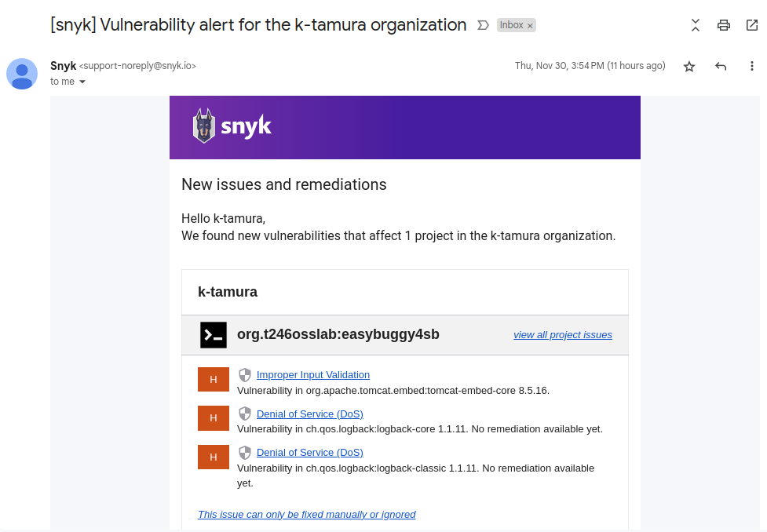Click the 'Denial of Service (DoS)' link
Screen dimensions: 767x532
(309, 414)
